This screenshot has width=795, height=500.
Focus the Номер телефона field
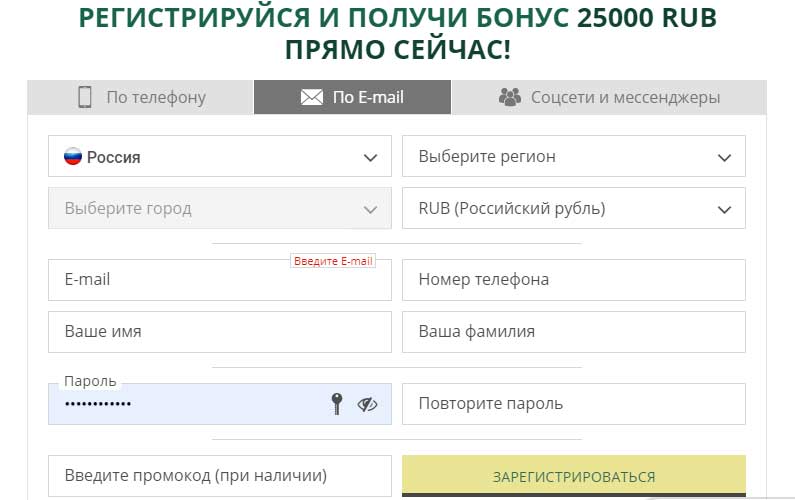coord(574,280)
